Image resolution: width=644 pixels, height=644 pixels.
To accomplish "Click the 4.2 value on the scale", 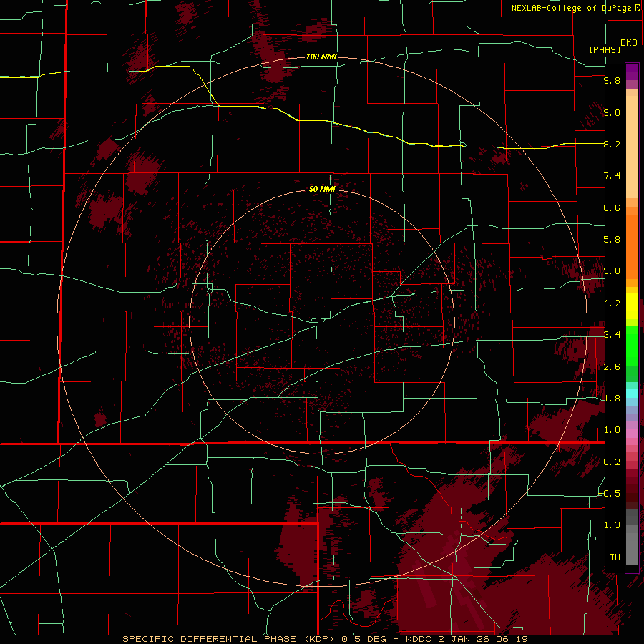I will (612, 303).
